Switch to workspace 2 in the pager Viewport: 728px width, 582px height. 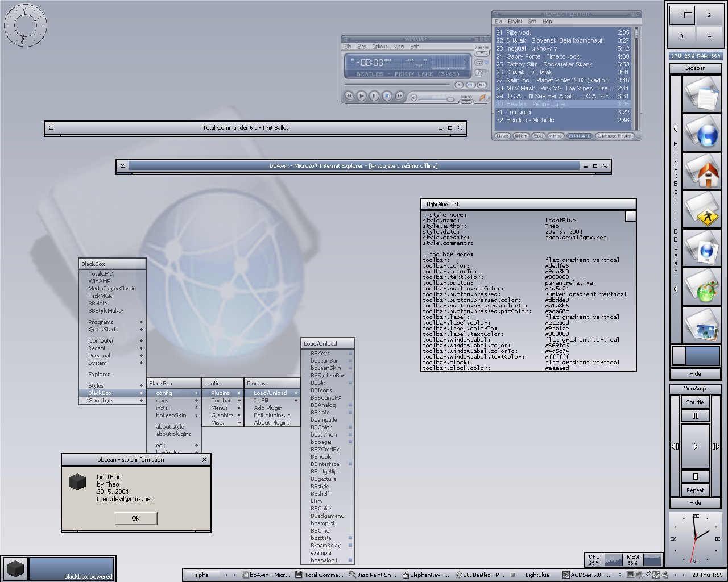coord(709,15)
